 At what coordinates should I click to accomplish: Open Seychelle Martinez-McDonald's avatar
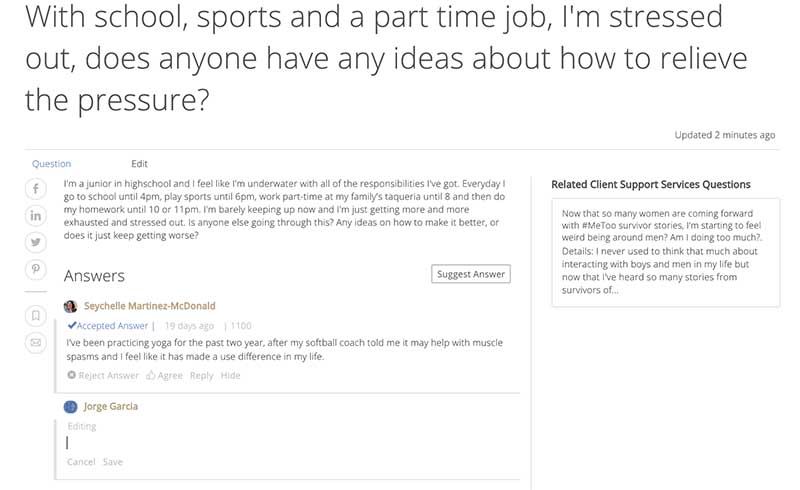(70, 306)
